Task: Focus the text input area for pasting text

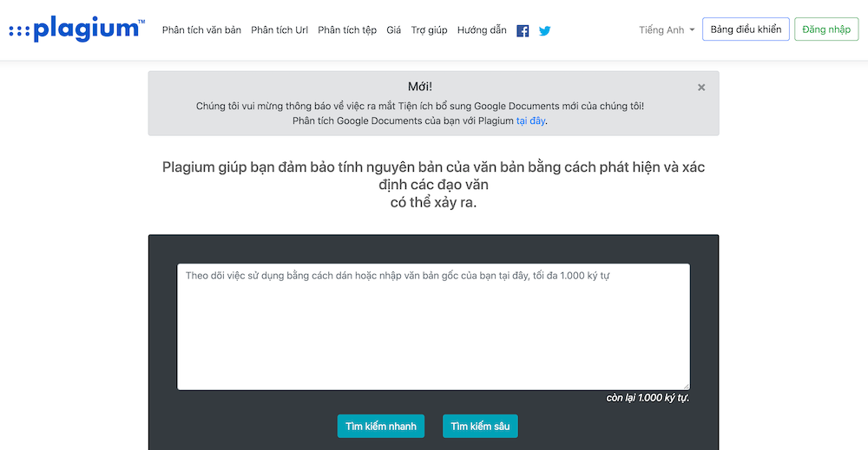Action: click(x=433, y=327)
